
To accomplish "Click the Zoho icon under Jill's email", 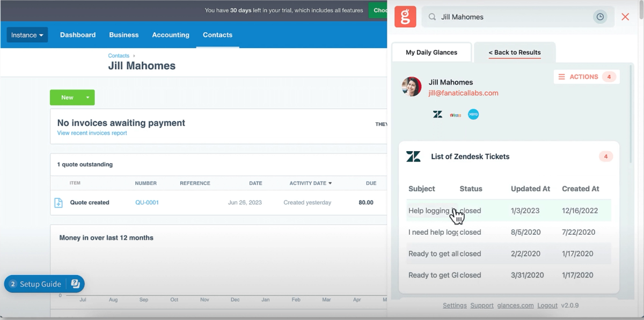I will click(x=456, y=114).
